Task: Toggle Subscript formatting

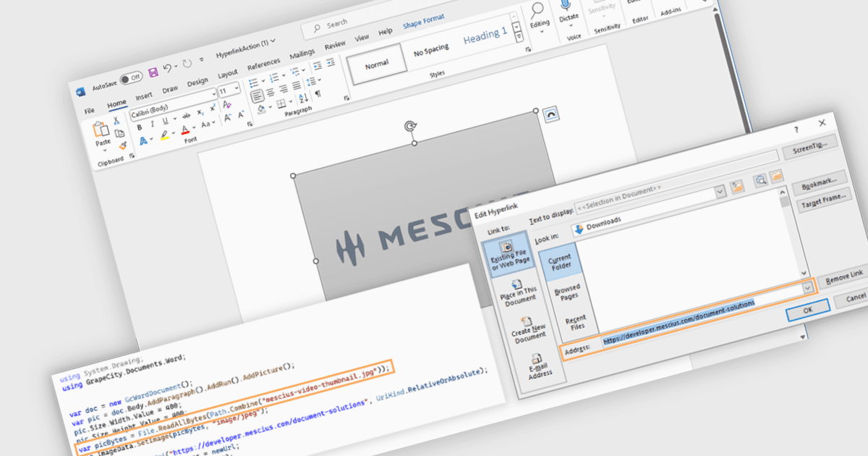Action: 200,112
